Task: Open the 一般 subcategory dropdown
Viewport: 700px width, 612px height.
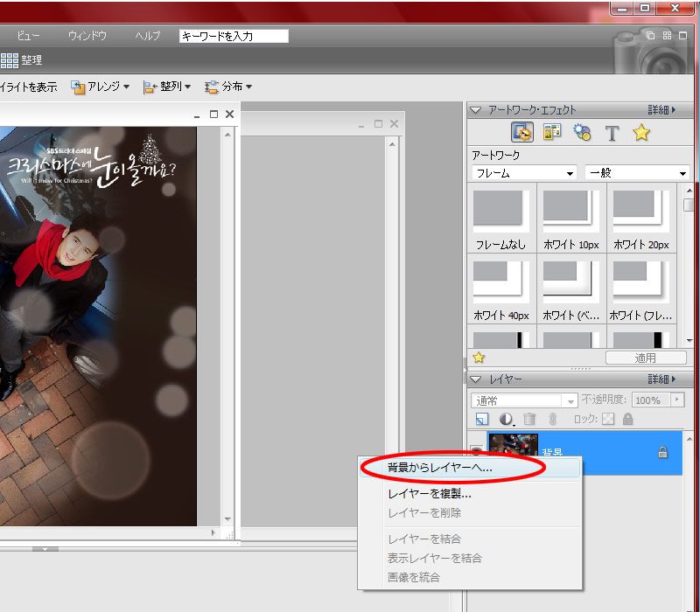Action: 637,172
